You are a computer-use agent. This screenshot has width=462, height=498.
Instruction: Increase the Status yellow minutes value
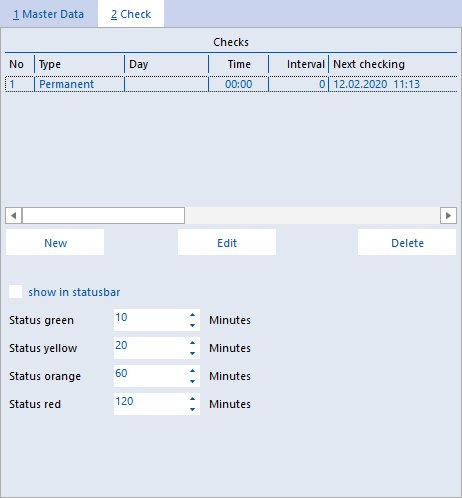[x=192, y=343]
